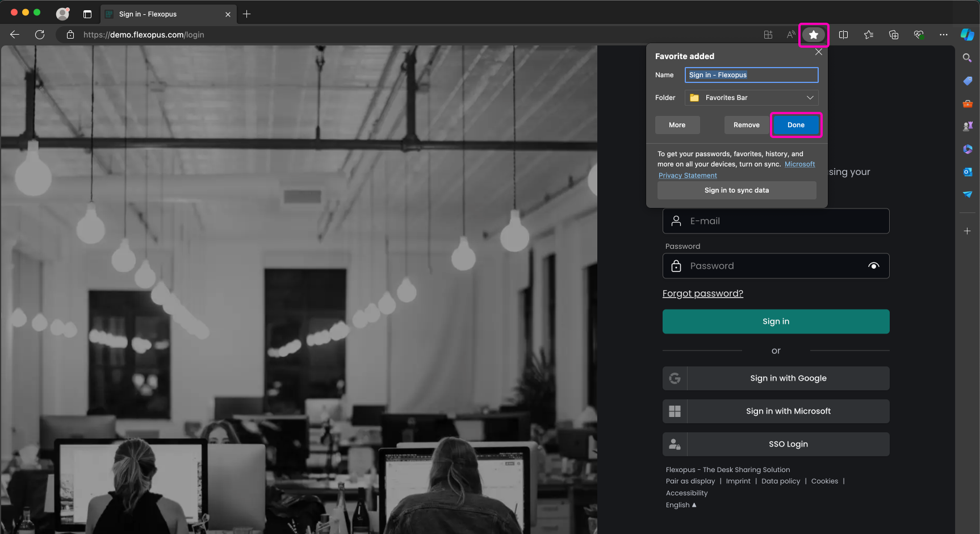
Task: Click the sidebar search icon
Action: [967, 58]
